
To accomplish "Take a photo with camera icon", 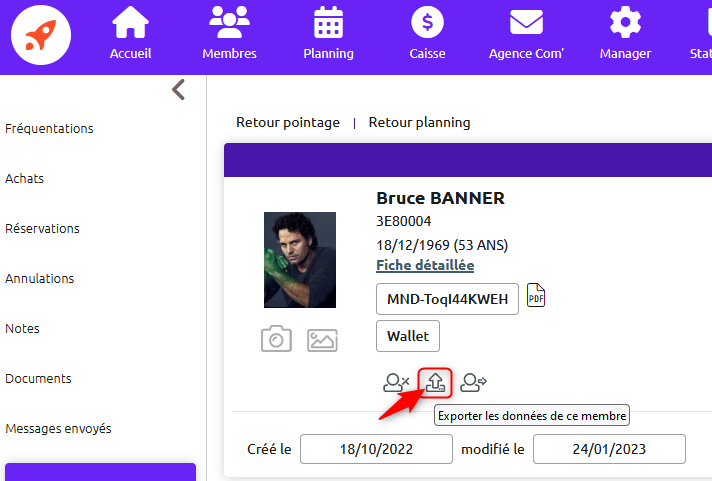I will click(x=276, y=339).
